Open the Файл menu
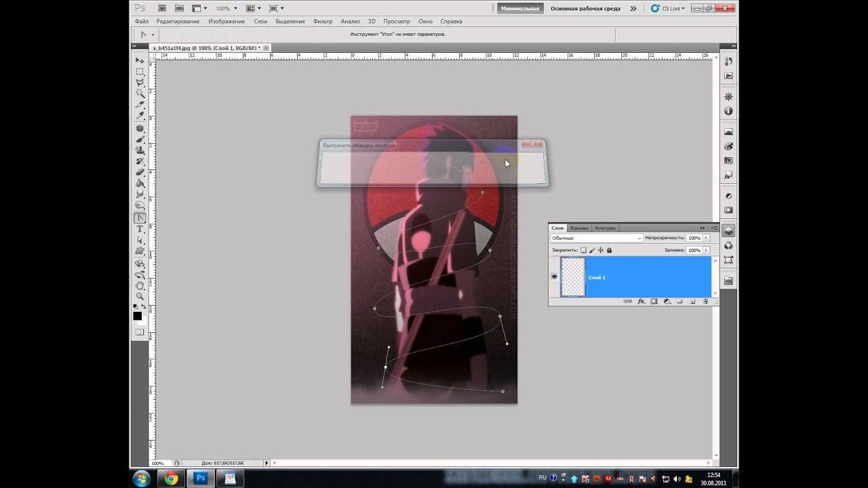Image resolution: width=868 pixels, height=488 pixels. [141, 22]
